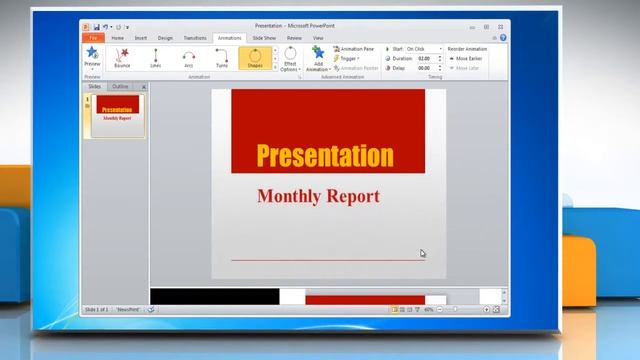Switch to the Insert tab

coord(141,38)
